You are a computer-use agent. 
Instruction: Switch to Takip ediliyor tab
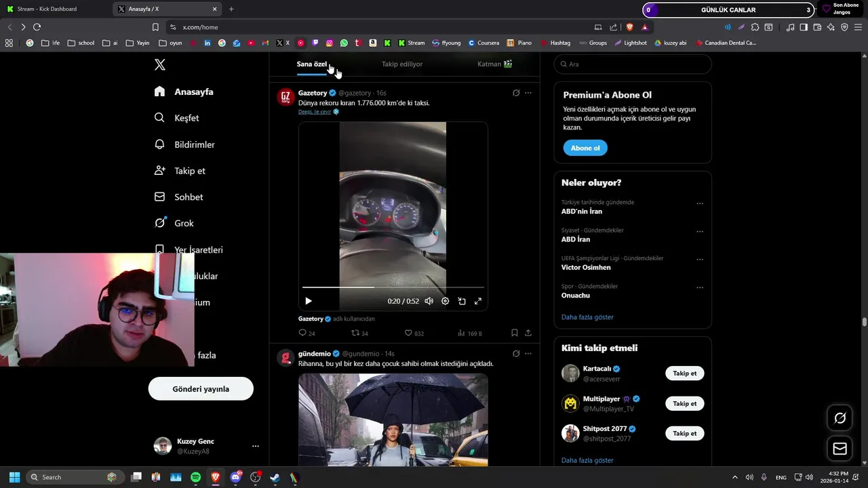(x=402, y=64)
